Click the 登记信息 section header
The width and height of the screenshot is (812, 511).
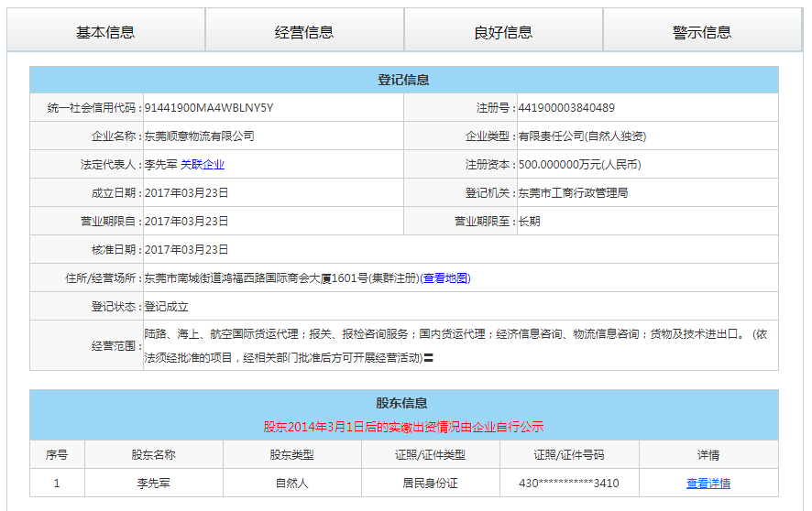(404, 81)
